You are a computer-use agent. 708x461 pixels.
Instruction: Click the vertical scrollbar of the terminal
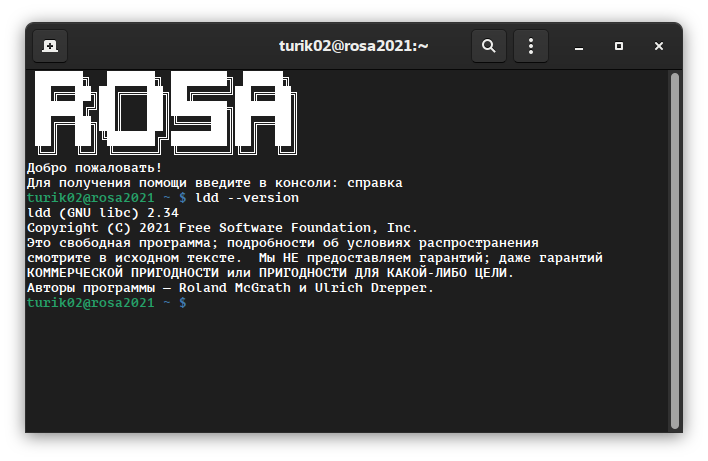[675, 251]
